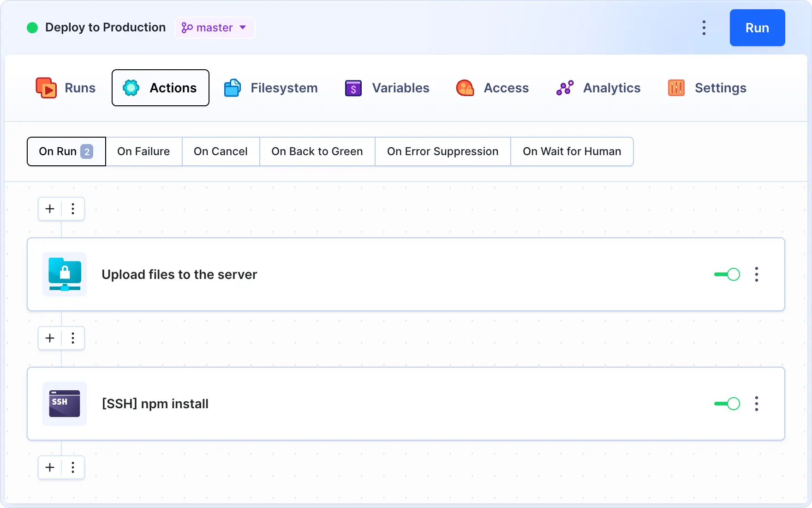Click the Run button
Viewport: 812px width, 508px height.
point(757,28)
